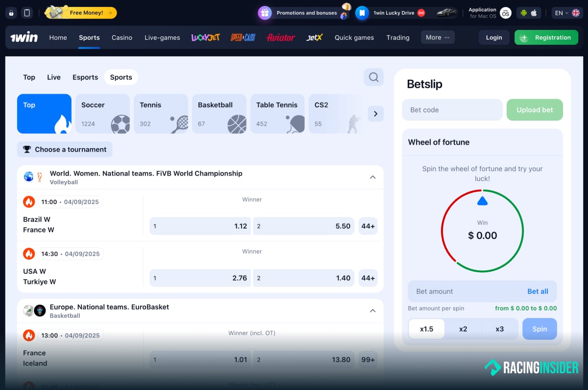Click flame icon for Brazil W match
The height and width of the screenshot is (390, 588).
(29, 202)
